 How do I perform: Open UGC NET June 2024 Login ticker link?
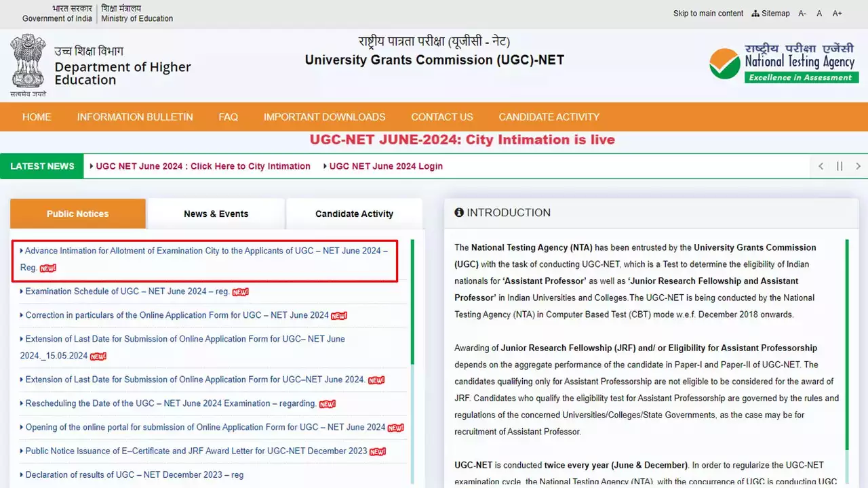point(386,166)
